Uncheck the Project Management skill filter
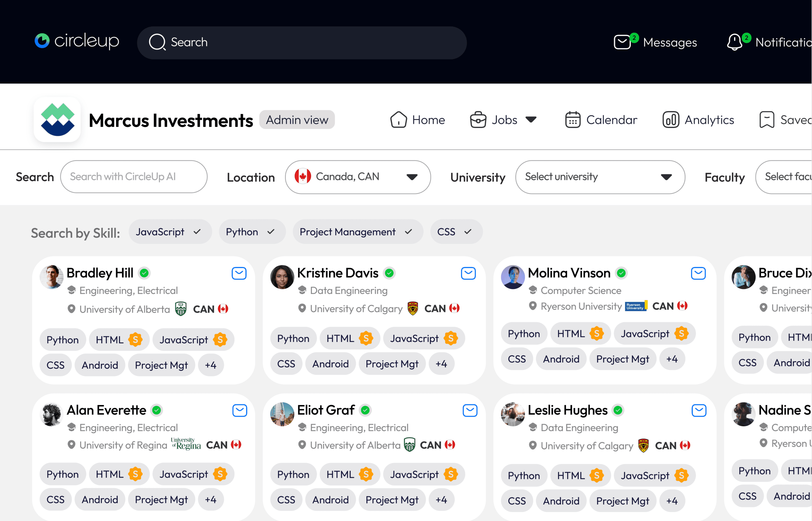Viewport: 812px width, 521px height. (x=357, y=232)
